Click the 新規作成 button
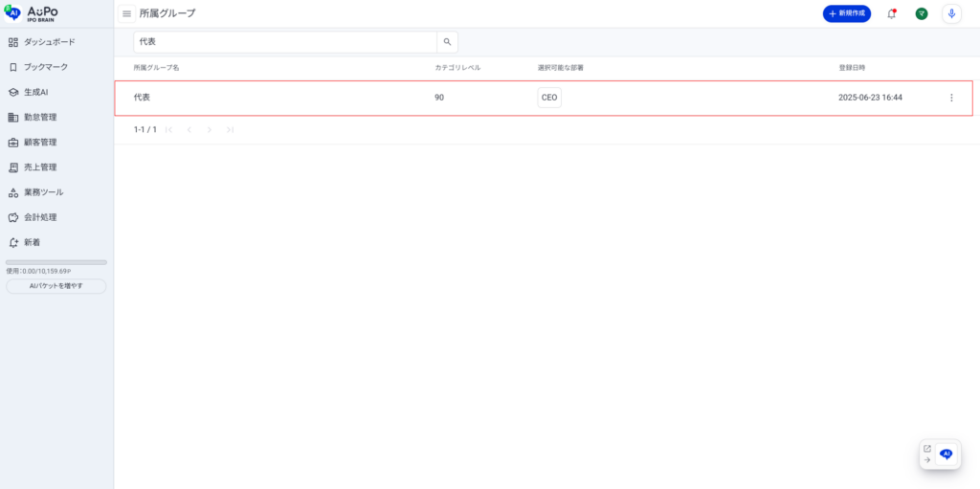Image resolution: width=980 pixels, height=489 pixels. pos(846,13)
